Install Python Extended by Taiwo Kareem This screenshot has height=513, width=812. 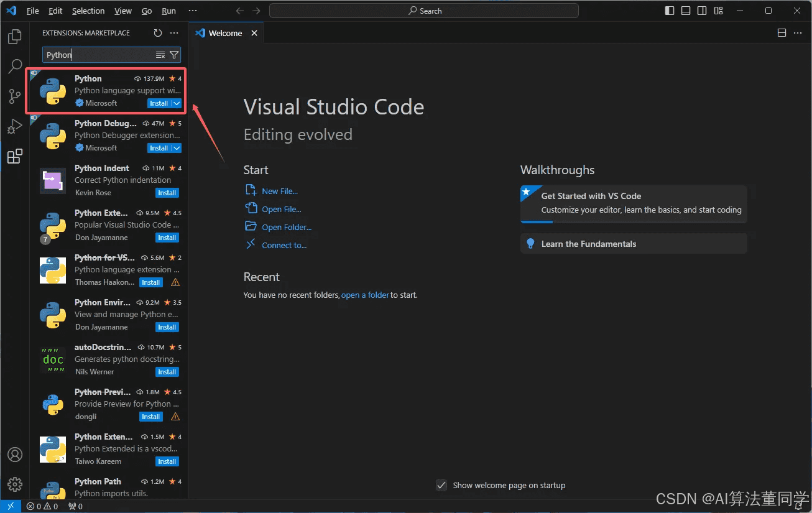[x=167, y=461]
